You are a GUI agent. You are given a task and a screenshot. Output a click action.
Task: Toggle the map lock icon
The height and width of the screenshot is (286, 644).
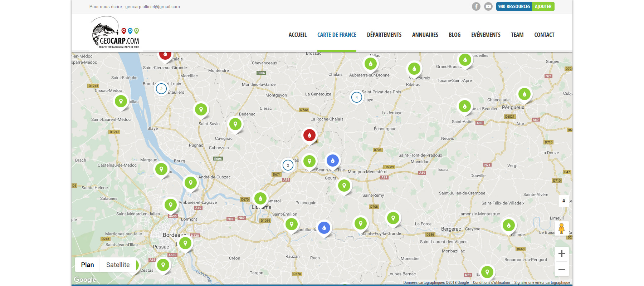coord(564,201)
